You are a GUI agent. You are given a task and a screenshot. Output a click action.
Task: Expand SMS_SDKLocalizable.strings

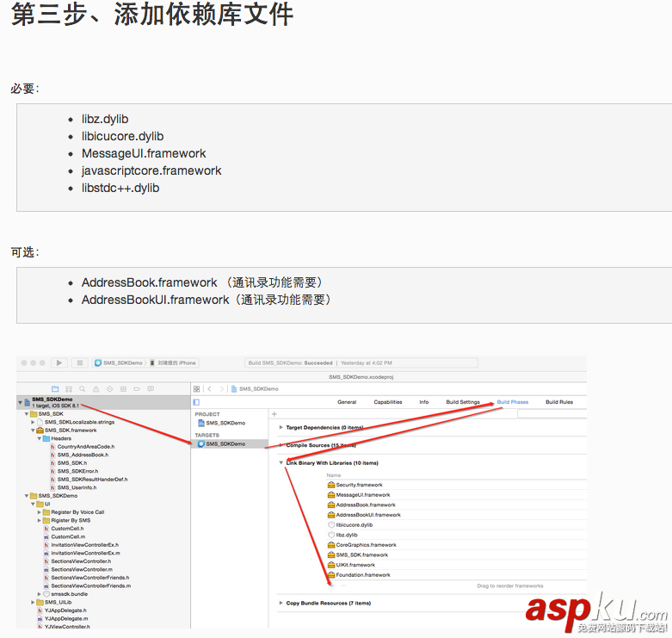33,423
